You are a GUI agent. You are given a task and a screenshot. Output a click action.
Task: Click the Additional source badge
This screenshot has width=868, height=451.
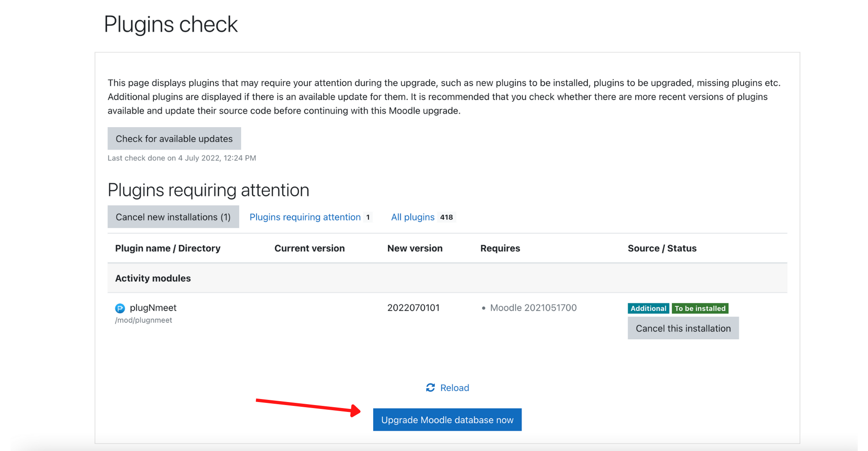pos(648,308)
